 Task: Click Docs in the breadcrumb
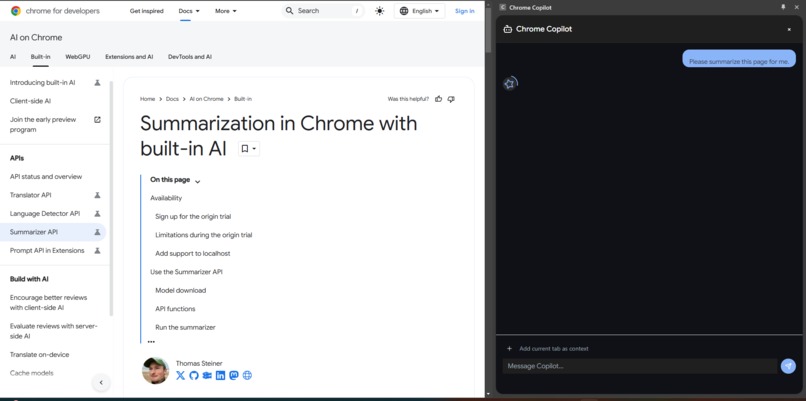(172, 99)
